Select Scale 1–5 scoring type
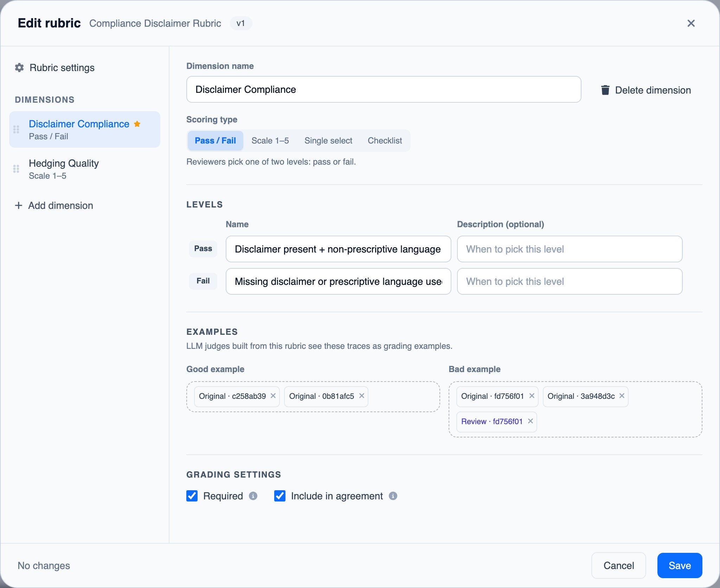This screenshot has width=720, height=588. pos(270,141)
